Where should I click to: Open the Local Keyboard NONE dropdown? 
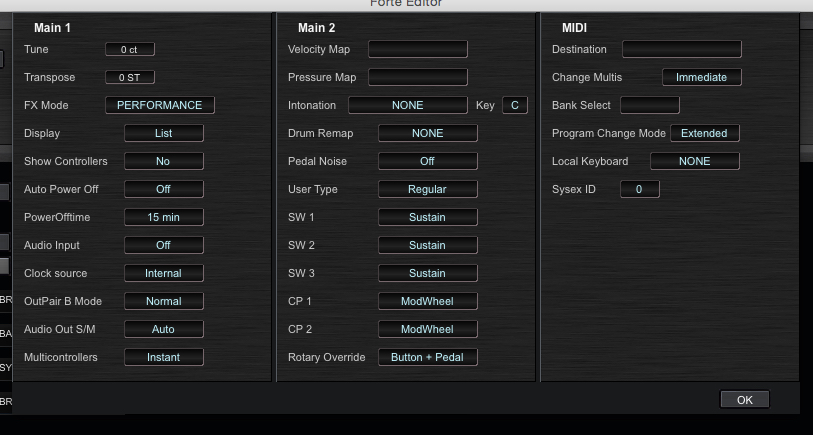pos(695,161)
